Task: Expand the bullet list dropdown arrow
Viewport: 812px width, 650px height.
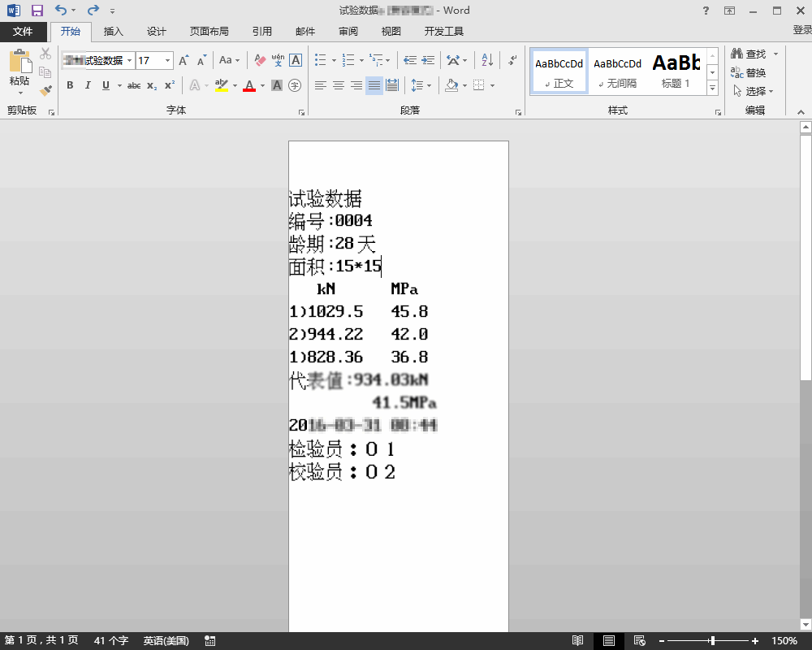Action: click(334, 61)
